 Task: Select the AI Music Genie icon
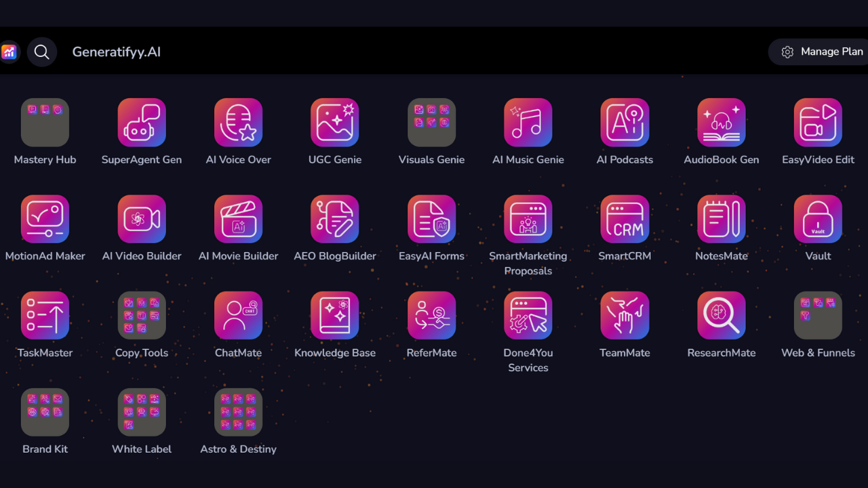528,123
